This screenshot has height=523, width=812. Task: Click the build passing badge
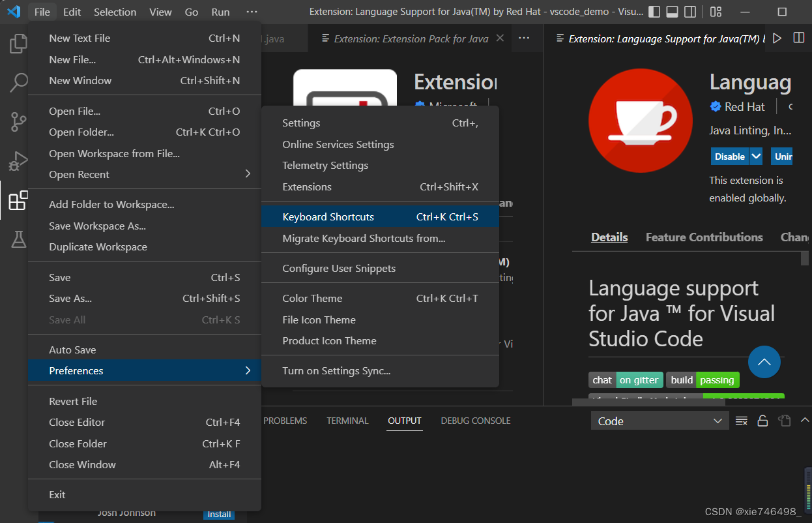pyautogui.click(x=703, y=380)
